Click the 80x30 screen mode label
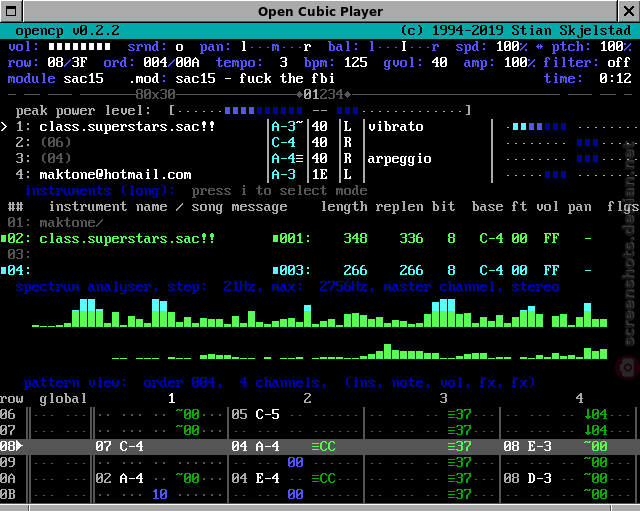Image resolution: width=640 pixels, height=511 pixels. (156, 95)
